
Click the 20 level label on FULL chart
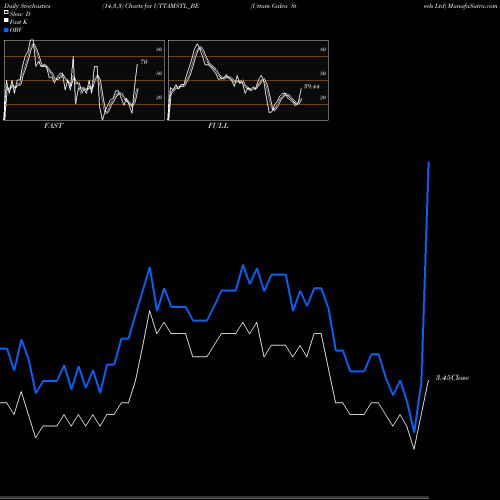[323, 97]
